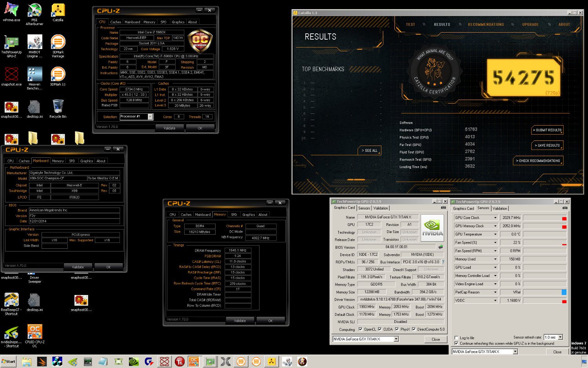Select the CPUID CPU-Z OC desktop icon

click(34, 336)
